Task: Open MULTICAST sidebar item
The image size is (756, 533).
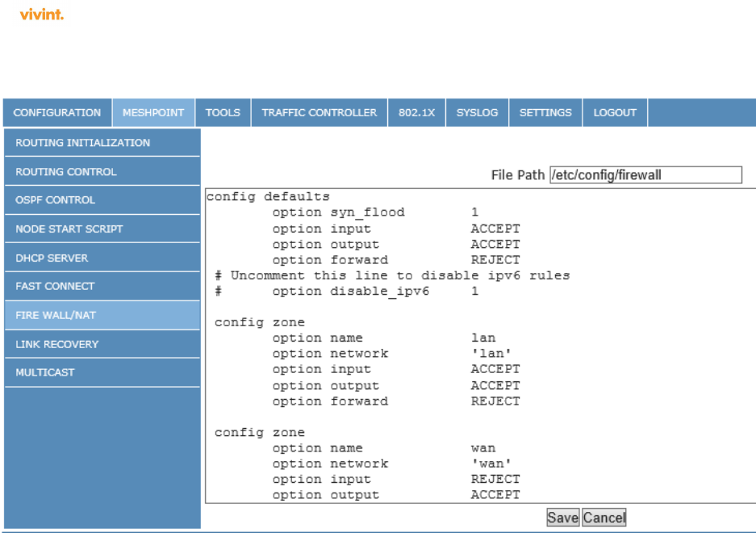Action: [x=102, y=372]
